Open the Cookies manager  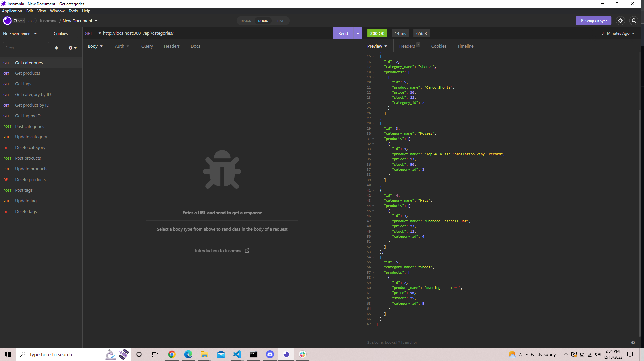[61, 34]
